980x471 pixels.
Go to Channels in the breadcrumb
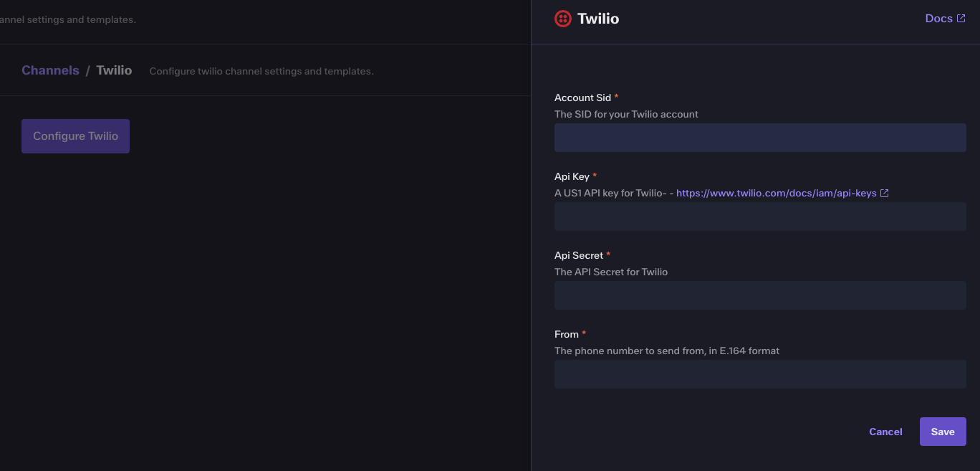click(x=50, y=70)
